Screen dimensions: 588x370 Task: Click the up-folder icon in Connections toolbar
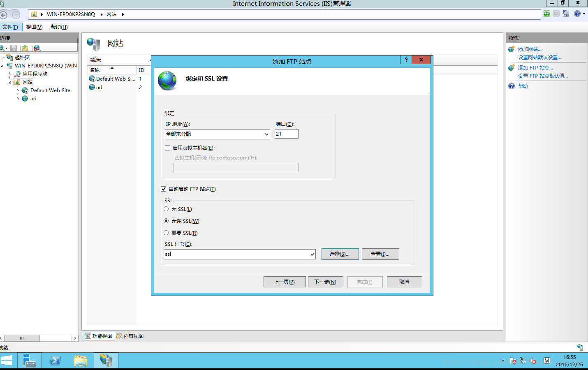click(x=25, y=48)
